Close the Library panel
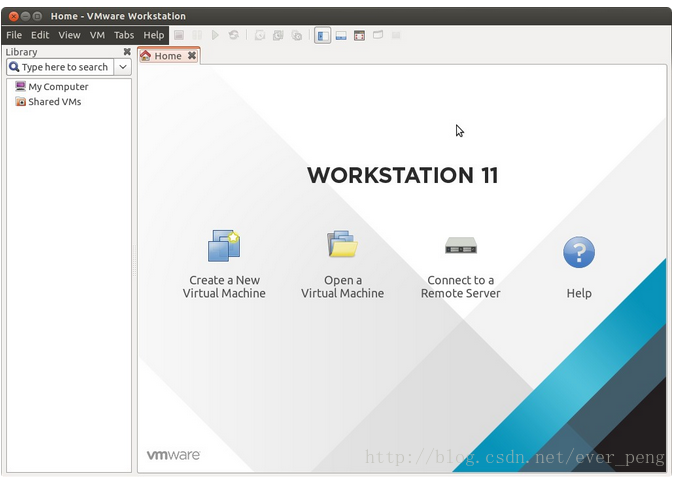 click(127, 52)
